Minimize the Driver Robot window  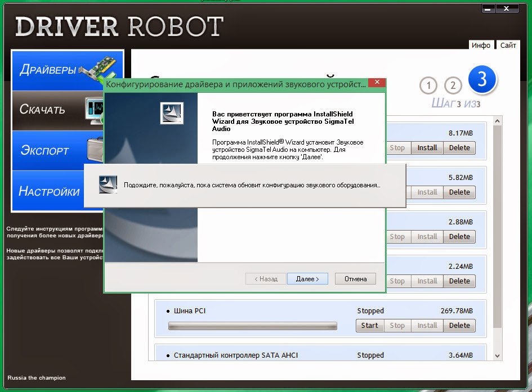(488, 8)
